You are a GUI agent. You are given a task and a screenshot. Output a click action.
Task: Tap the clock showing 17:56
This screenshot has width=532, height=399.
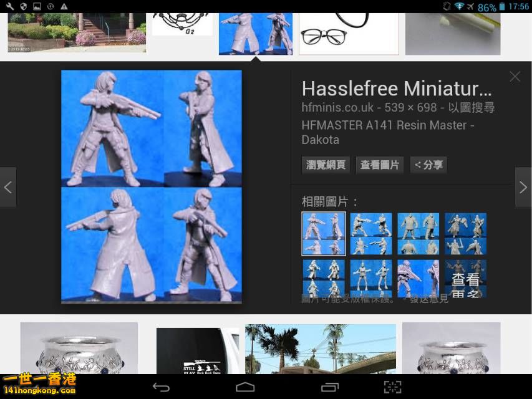(518, 6)
